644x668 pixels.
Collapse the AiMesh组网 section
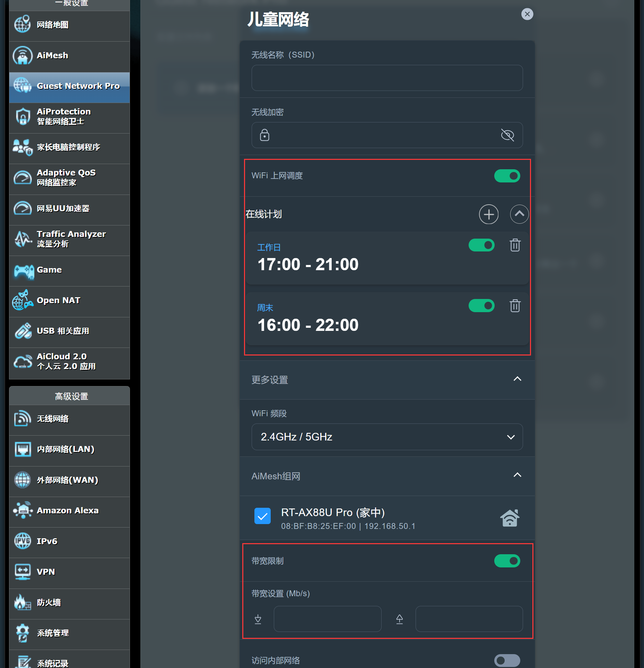tap(517, 475)
